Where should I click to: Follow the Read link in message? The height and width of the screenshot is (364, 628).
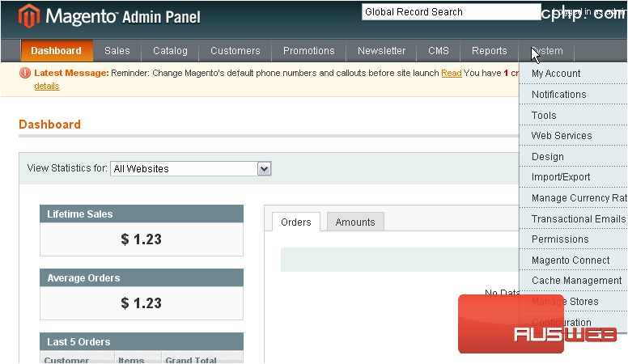(452, 73)
